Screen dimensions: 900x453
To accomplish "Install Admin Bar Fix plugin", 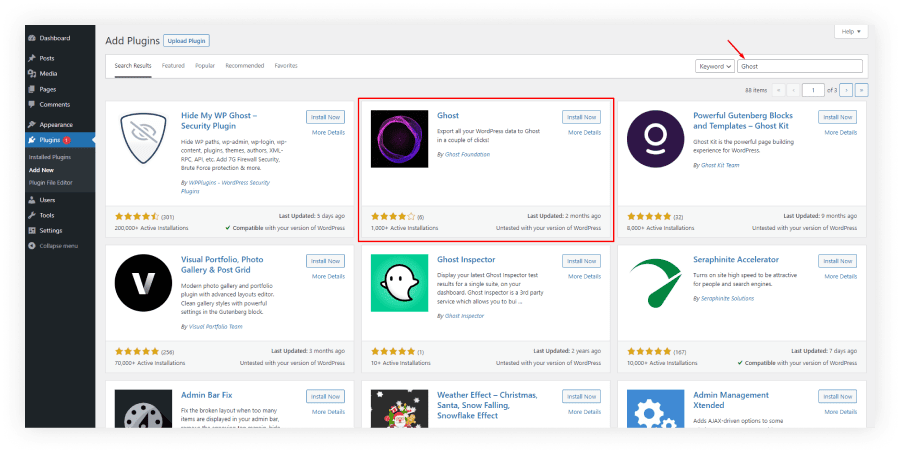I will click(325, 396).
